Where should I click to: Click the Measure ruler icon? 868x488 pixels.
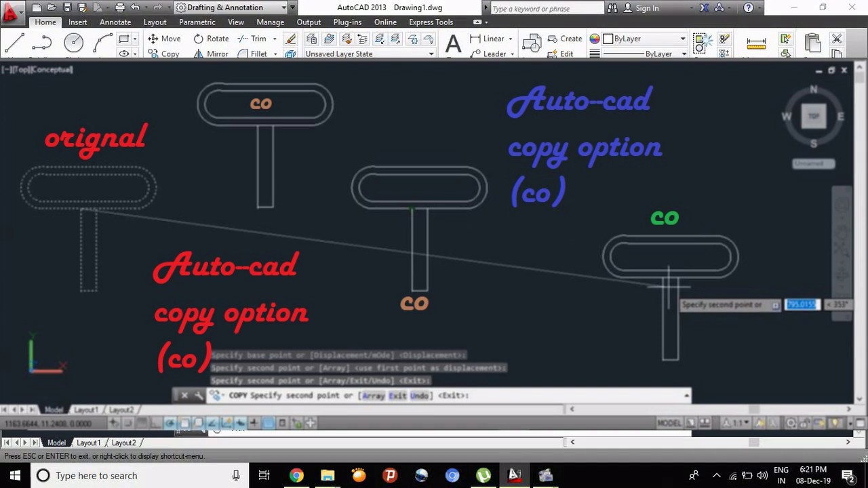(756, 43)
